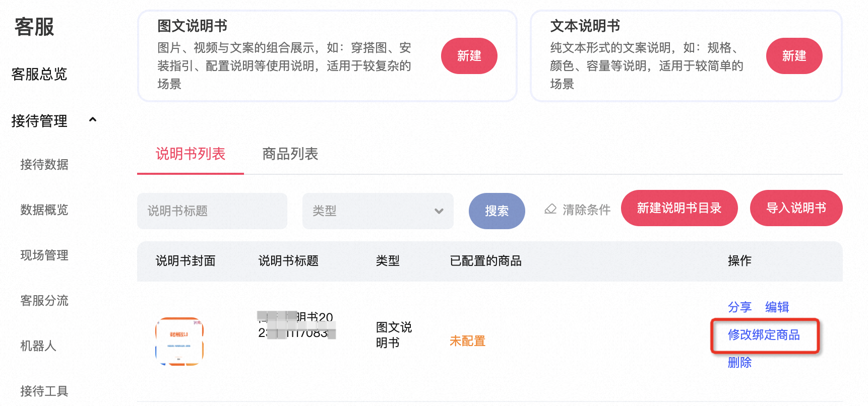Screen dimensions: 868x406
Task: Click the 类型 column header
Action: pyautogui.click(x=388, y=261)
